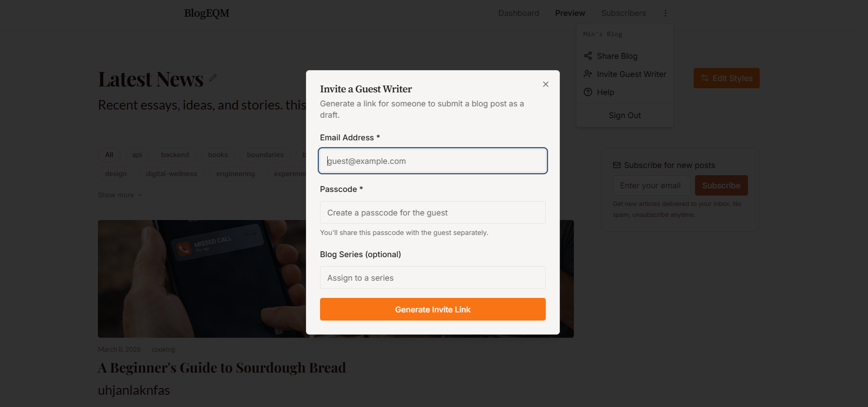This screenshot has width=868, height=407.
Task: Click the sliders icon on Edit Styles
Action: click(x=705, y=78)
